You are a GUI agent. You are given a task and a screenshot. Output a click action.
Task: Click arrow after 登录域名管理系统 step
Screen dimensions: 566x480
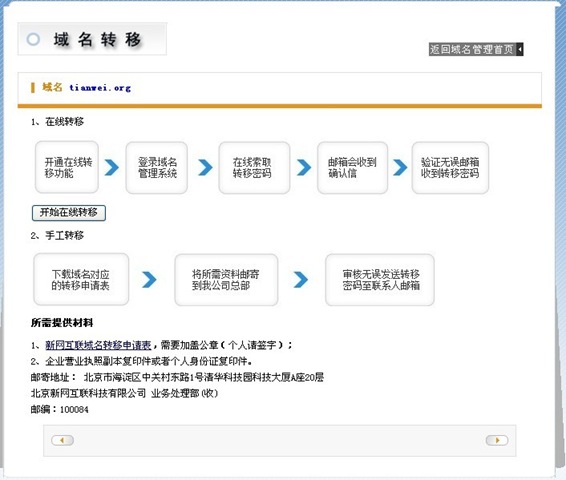tap(205, 167)
